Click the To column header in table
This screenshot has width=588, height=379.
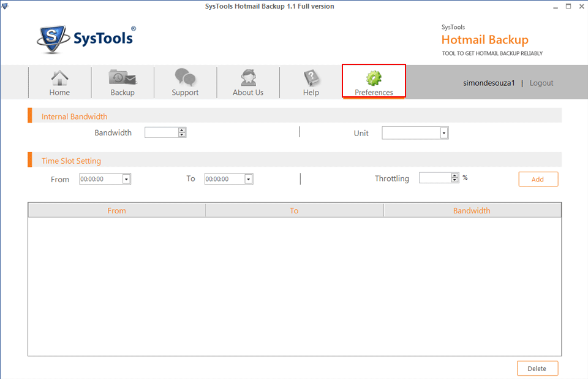295,211
